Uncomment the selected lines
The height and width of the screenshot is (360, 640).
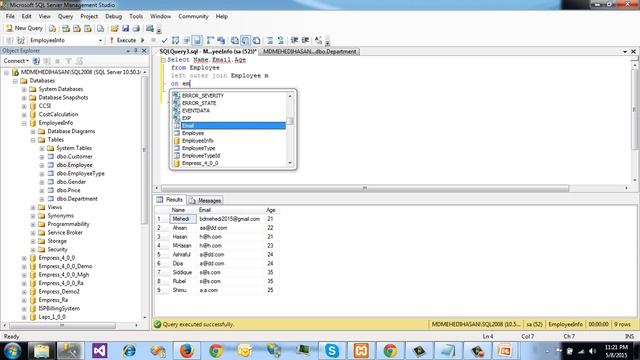tap(280, 40)
